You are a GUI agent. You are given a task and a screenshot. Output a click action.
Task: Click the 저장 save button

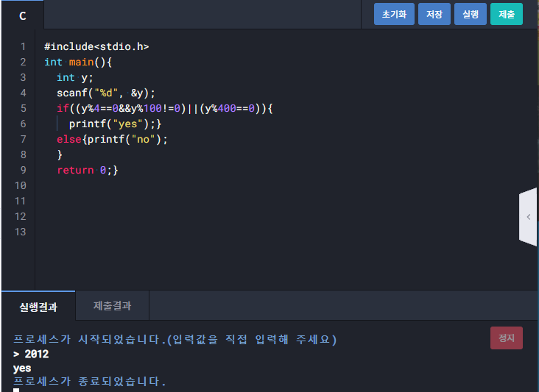click(x=434, y=14)
